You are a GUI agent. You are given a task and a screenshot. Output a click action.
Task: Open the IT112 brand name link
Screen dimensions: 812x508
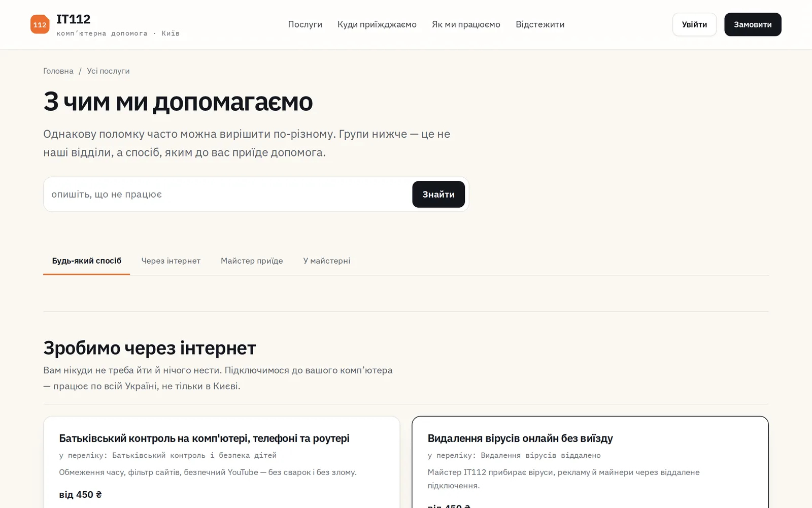pos(74,19)
